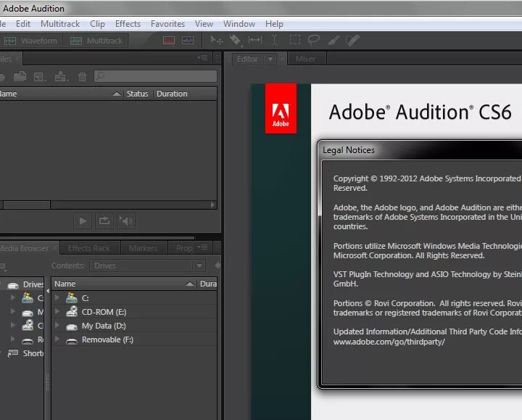Select the Move tool
Screen dimensions: 522x420
click(217, 41)
